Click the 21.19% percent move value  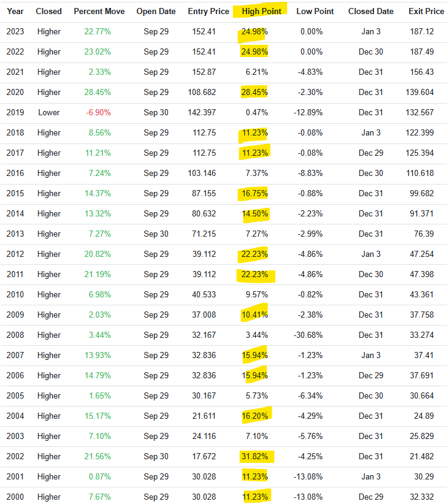[x=97, y=275]
